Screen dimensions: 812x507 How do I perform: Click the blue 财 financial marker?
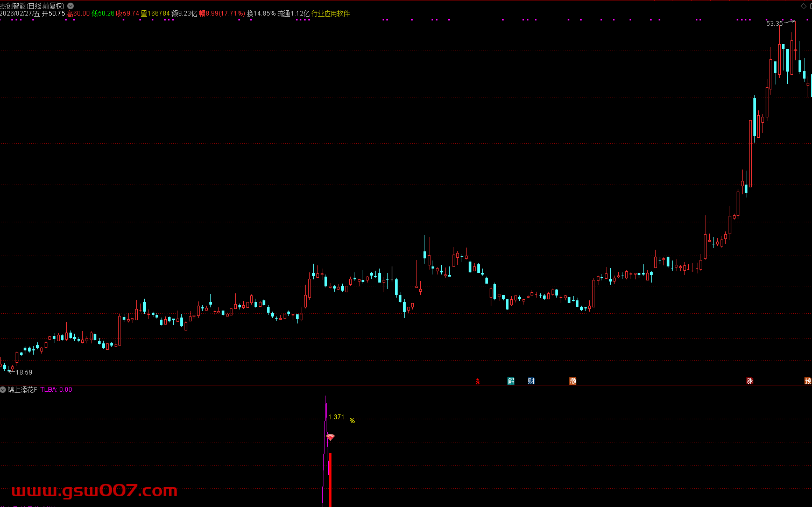[x=531, y=381]
